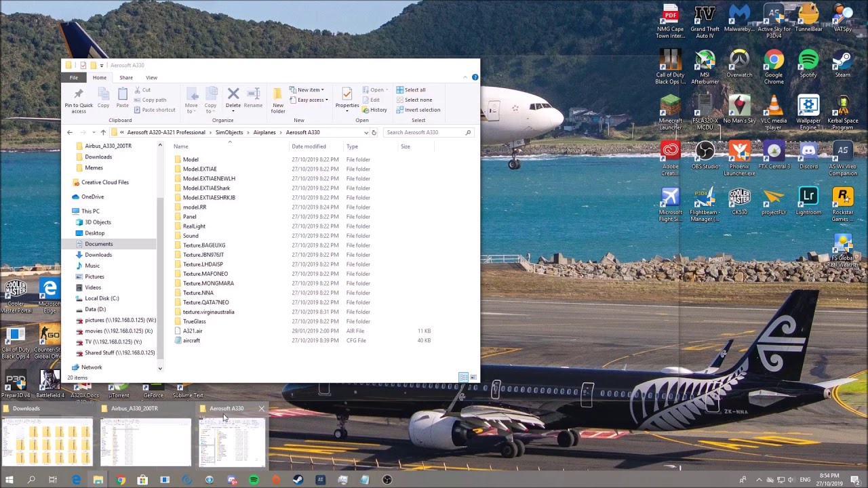Open the New item dropdown
The height and width of the screenshot is (488, 868).
[x=307, y=89]
